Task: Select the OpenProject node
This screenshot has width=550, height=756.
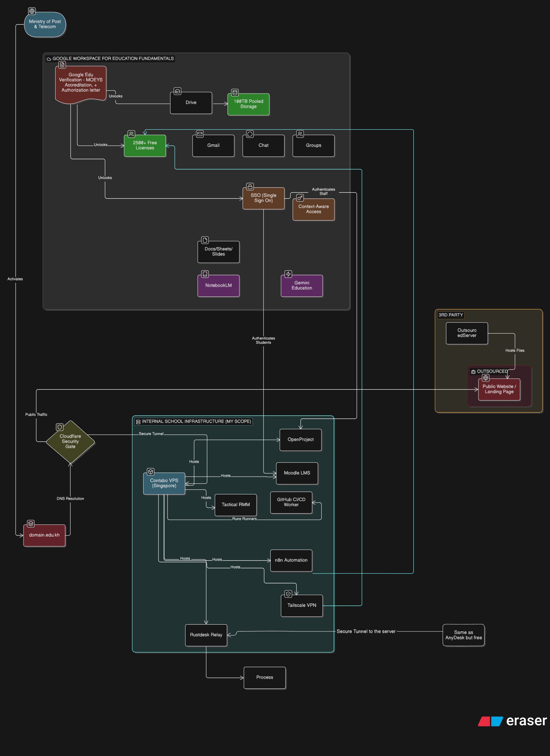Action: coord(301,440)
